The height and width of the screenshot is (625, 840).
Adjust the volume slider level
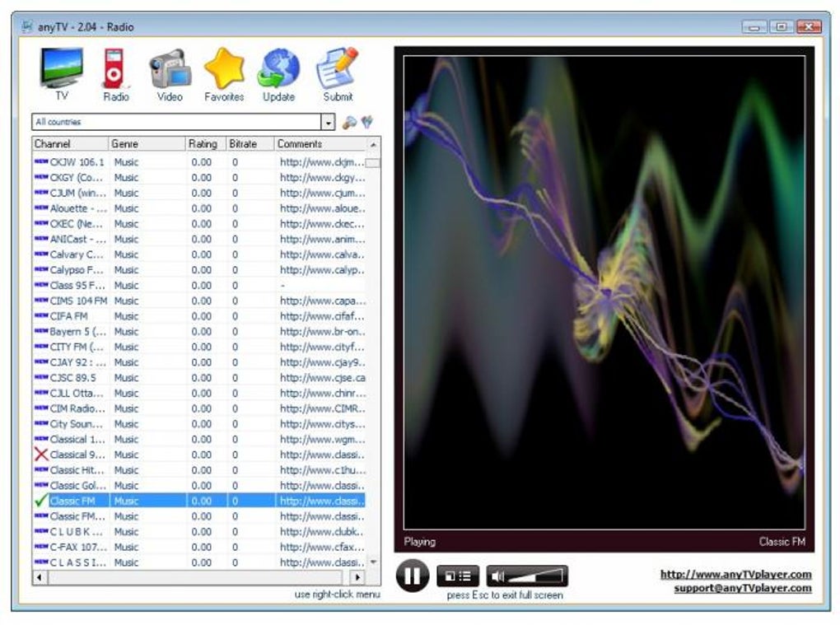click(x=536, y=576)
